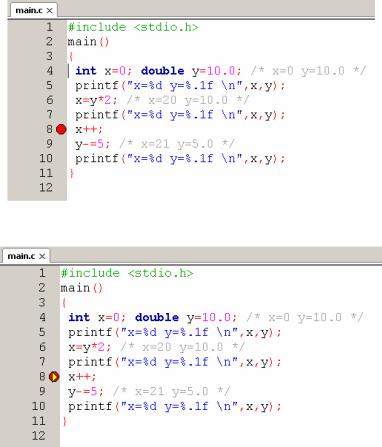Click line number 1 in the lower editor gutter

click(x=42, y=273)
